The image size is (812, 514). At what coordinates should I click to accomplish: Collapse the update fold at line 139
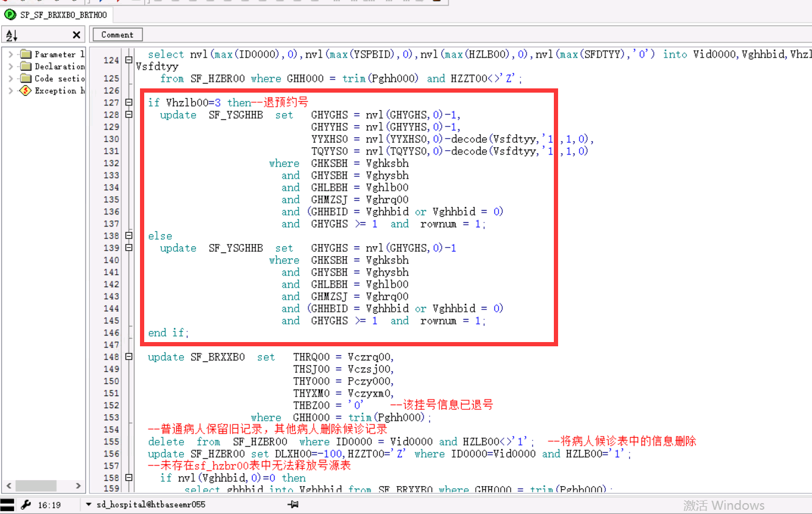[x=128, y=248]
